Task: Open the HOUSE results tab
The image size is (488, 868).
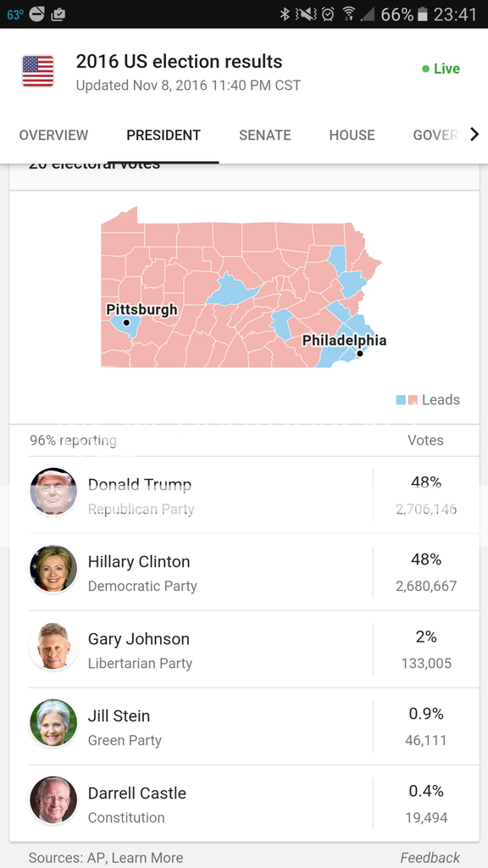Action: 352,134
